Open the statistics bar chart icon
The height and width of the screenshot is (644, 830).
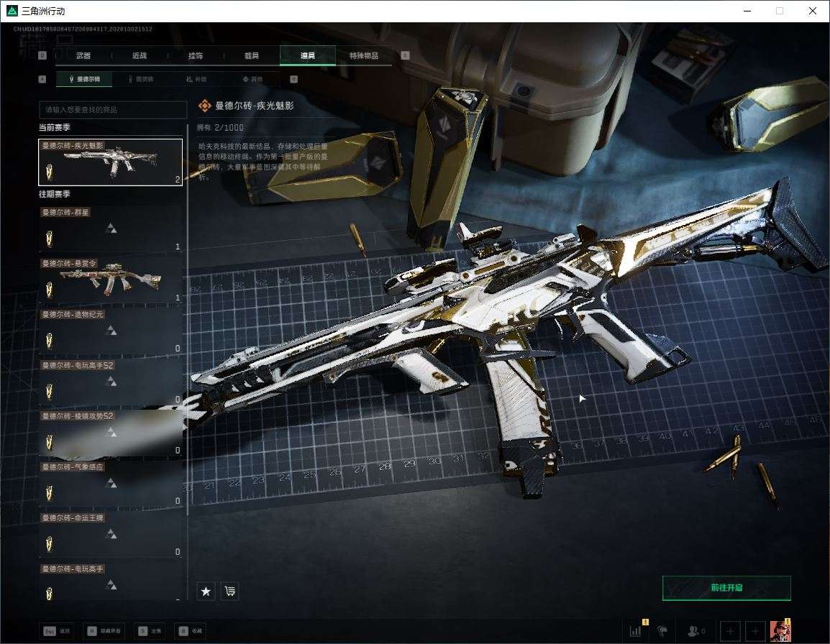pos(636,630)
